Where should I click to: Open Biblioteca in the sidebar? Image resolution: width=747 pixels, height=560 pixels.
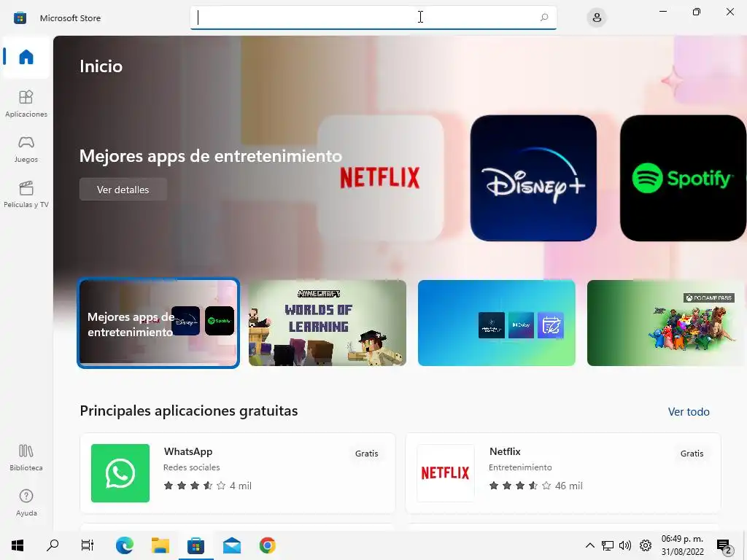[26, 458]
